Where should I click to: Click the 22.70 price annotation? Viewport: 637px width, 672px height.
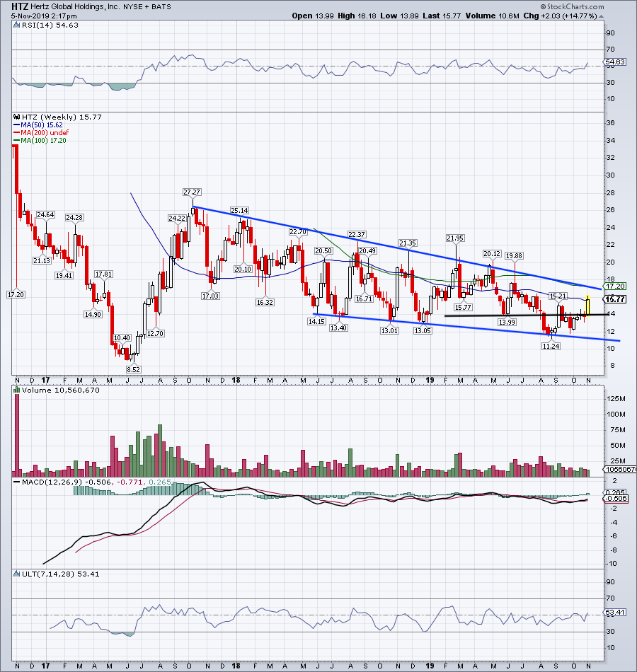298,231
